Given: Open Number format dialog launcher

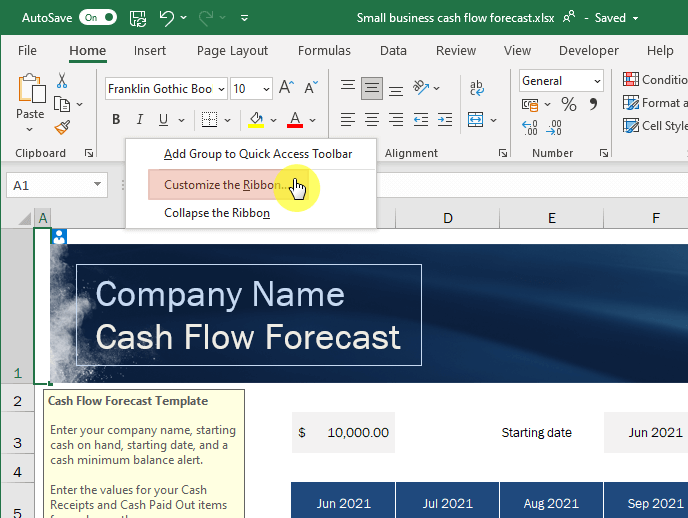Looking at the screenshot, I should tap(604, 153).
